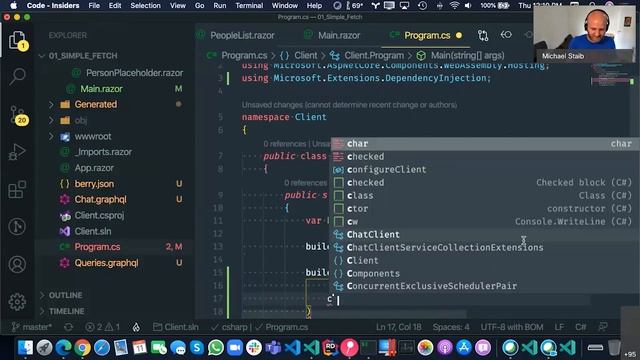Open Source Control view with 20 badge
The height and width of the screenshot is (360, 640).
[18, 115]
